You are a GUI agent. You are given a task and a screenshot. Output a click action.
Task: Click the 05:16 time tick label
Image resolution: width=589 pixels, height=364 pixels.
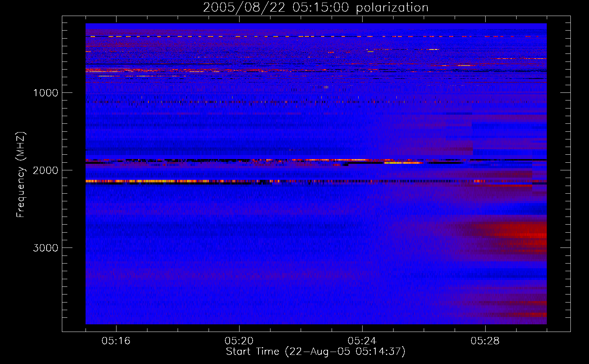(116, 341)
